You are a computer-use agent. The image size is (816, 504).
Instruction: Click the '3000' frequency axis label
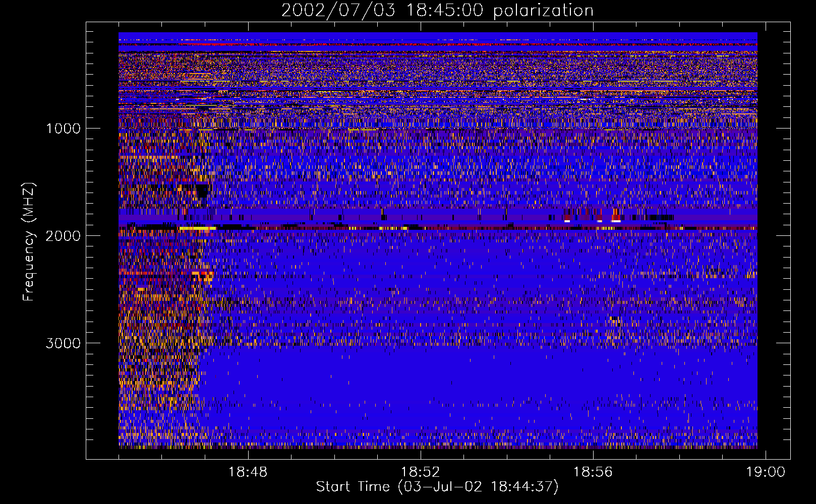click(x=63, y=343)
